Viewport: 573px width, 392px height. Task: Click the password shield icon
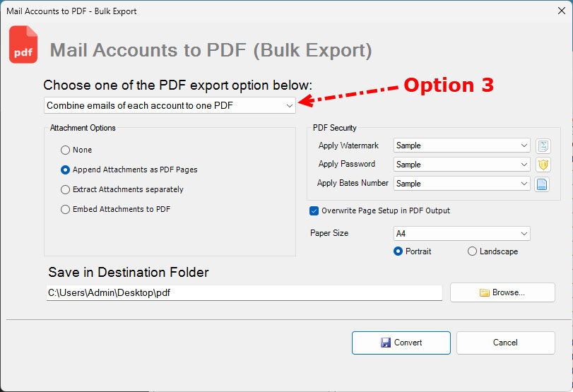(x=543, y=165)
